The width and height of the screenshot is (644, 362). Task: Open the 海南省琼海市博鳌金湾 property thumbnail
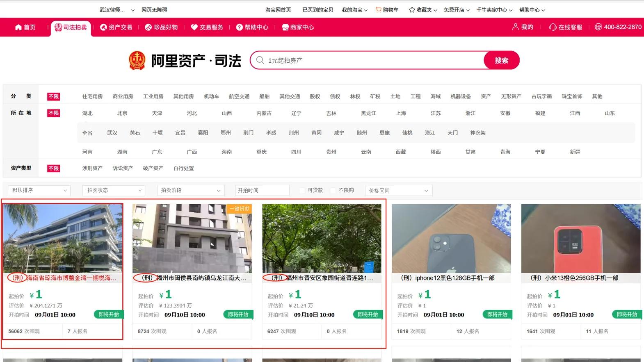[63, 238]
